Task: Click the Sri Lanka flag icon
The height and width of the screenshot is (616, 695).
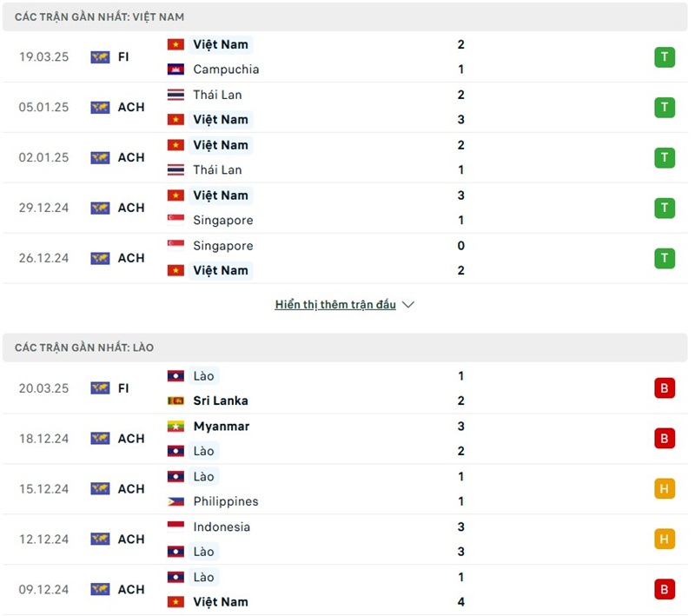Action: pos(176,401)
